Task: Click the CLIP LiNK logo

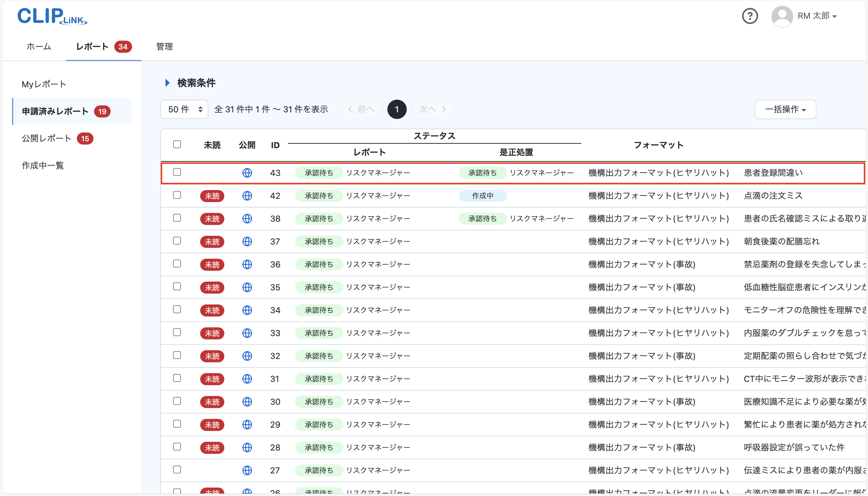Action: click(52, 16)
